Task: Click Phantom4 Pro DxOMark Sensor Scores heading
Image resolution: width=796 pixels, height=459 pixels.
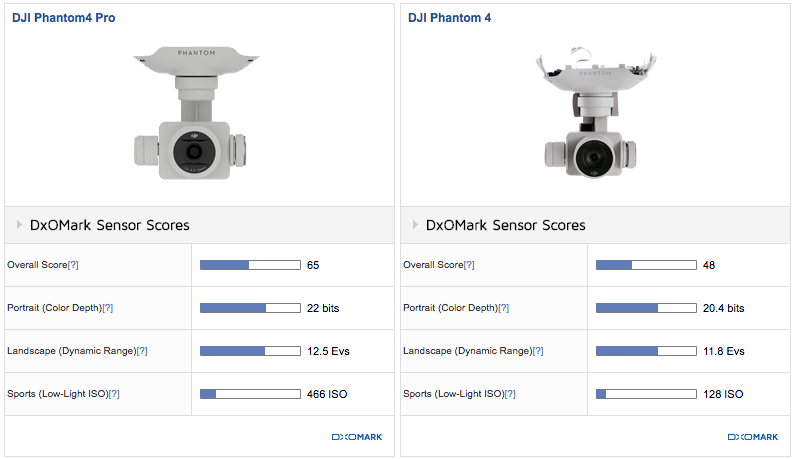Action: click(x=110, y=225)
